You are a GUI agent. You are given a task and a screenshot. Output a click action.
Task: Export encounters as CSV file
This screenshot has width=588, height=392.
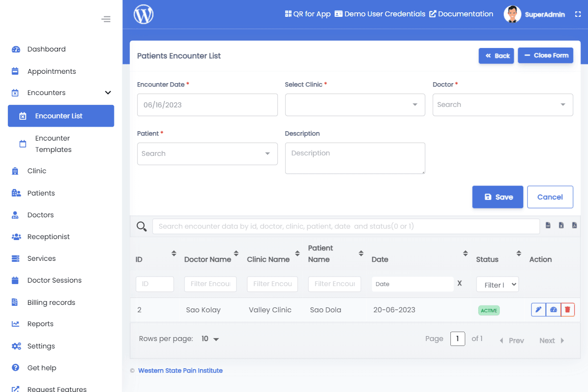point(548,225)
